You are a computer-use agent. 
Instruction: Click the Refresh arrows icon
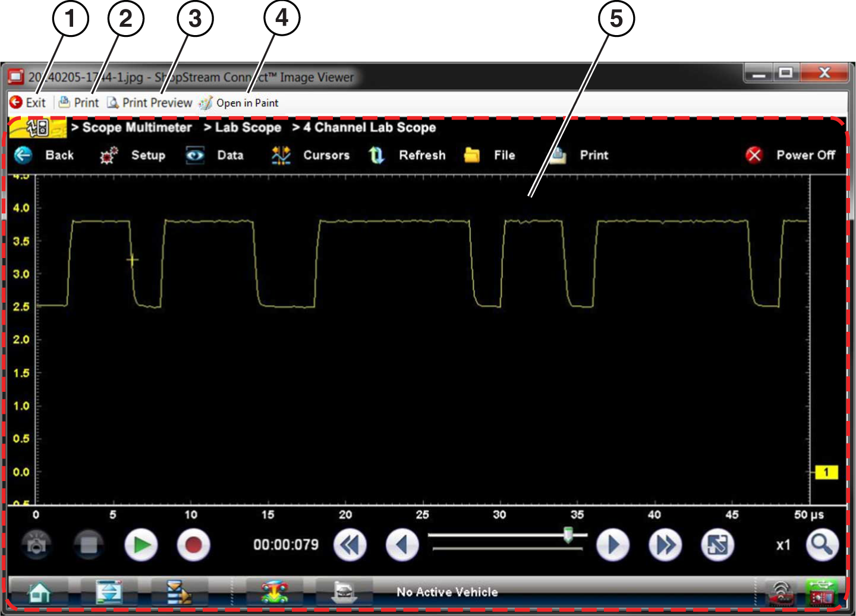(376, 155)
